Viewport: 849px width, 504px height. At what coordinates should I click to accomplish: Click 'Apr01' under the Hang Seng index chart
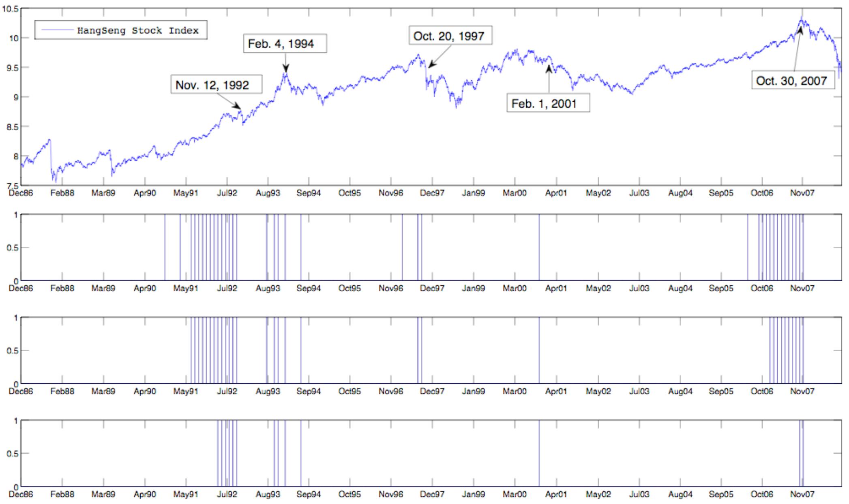point(556,193)
